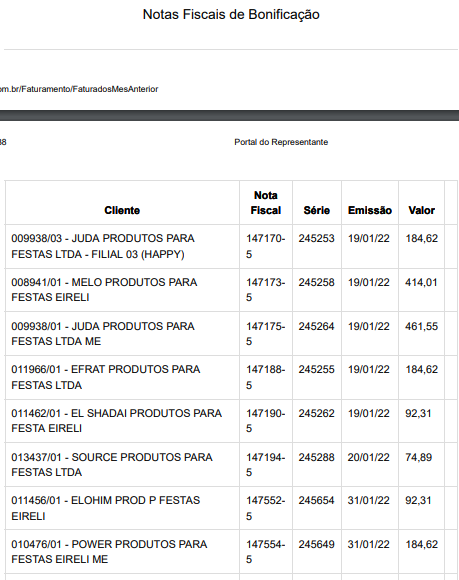The height and width of the screenshot is (580, 459).
Task: Click the Nota Fiscal column header
Action: pyautogui.click(x=266, y=203)
